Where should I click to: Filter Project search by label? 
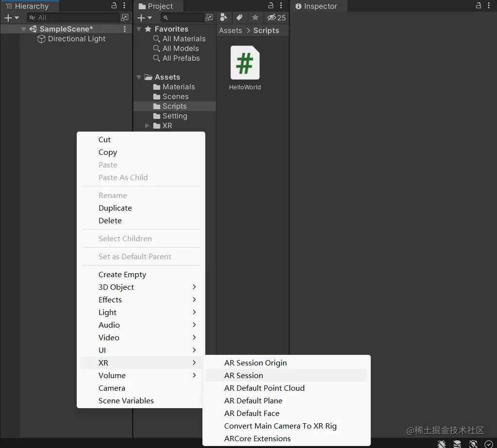240,17
